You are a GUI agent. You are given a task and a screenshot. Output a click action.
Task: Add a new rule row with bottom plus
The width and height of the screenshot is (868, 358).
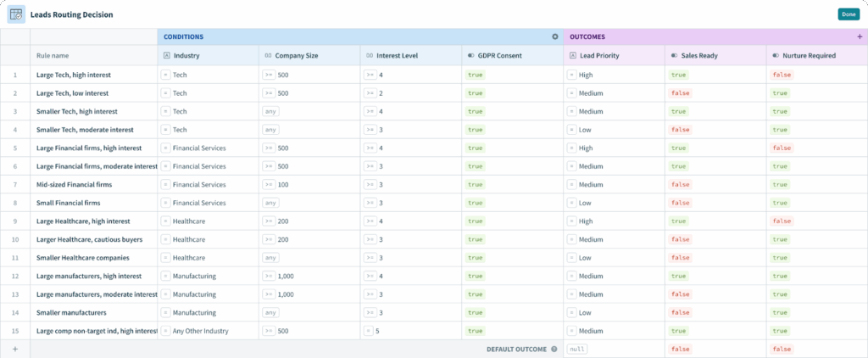tap(14, 349)
